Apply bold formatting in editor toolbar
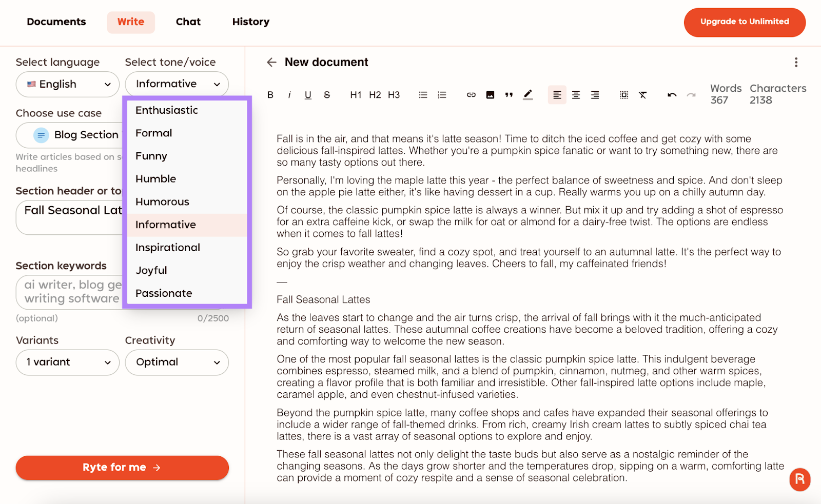 pos(270,95)
